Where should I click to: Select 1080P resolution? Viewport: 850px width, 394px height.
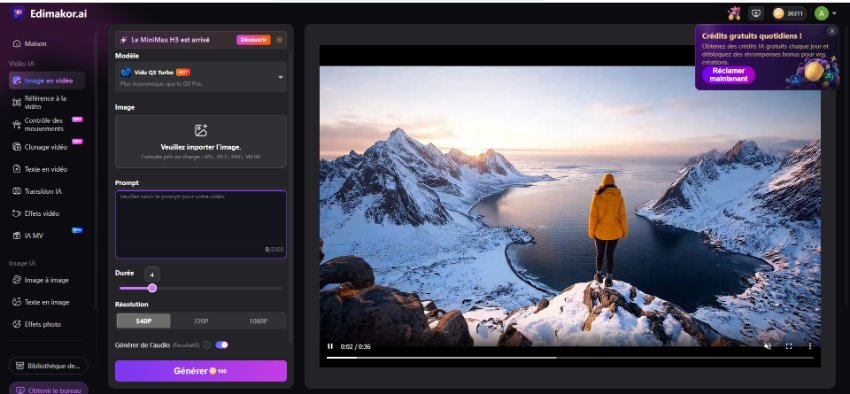[x=258, y=321]
